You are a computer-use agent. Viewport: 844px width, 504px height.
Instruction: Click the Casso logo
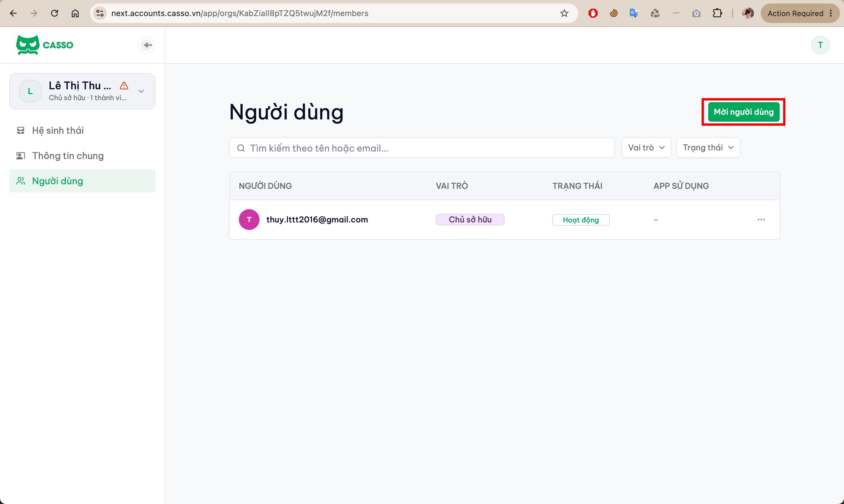coord(44,45)
